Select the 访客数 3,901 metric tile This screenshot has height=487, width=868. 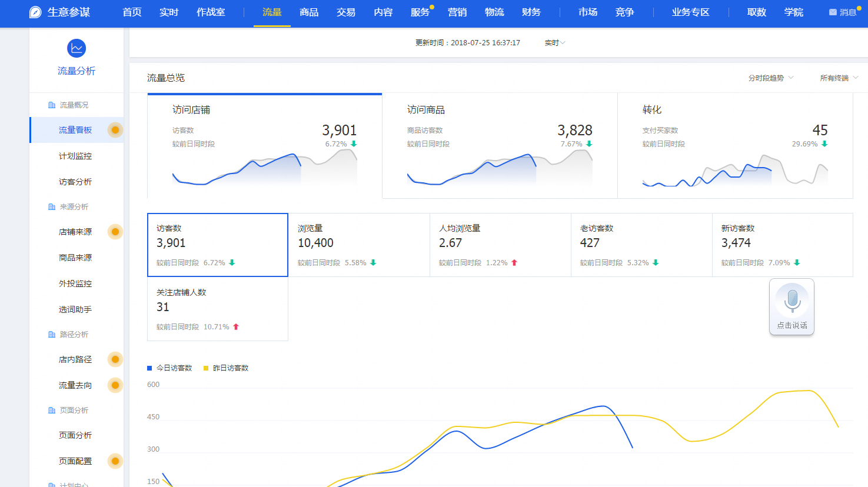point(218,245)
